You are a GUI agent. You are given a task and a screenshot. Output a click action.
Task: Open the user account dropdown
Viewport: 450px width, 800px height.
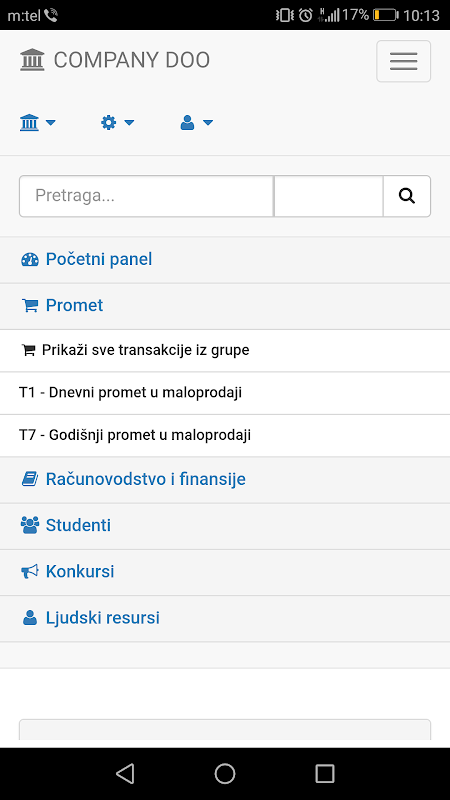tap(196, 122)
